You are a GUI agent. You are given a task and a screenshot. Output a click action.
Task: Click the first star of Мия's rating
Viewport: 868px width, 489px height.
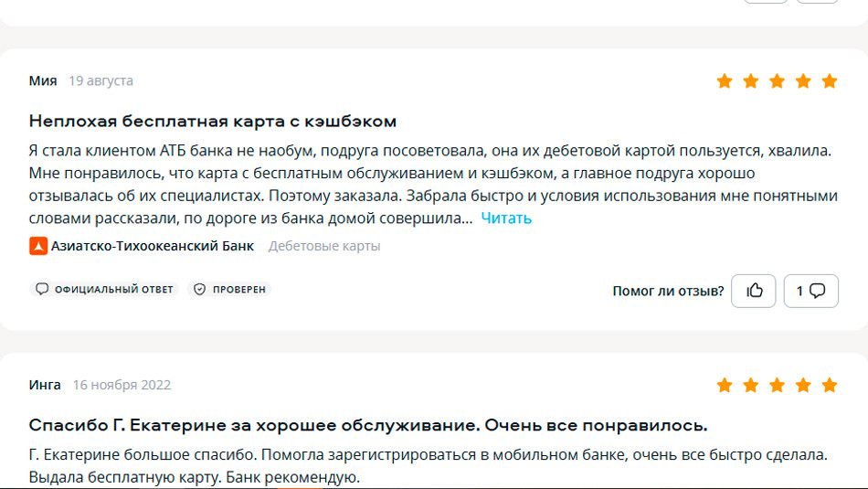(725, 81)
